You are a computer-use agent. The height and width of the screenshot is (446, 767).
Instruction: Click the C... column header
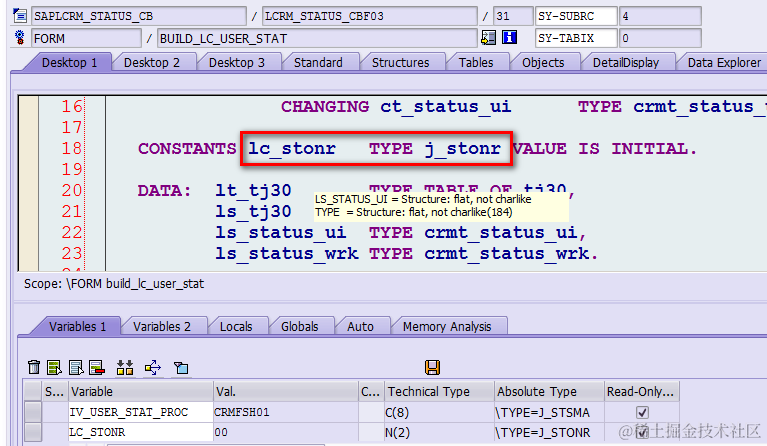point(371,391)
